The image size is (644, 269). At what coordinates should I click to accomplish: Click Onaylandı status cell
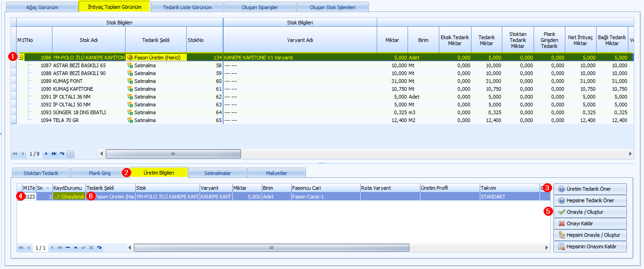pos(69,196)
